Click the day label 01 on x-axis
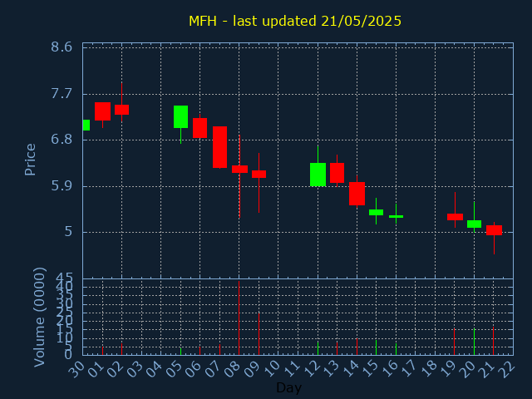The height and width of the screenshot is (399, 532). (x=96, y=369)
